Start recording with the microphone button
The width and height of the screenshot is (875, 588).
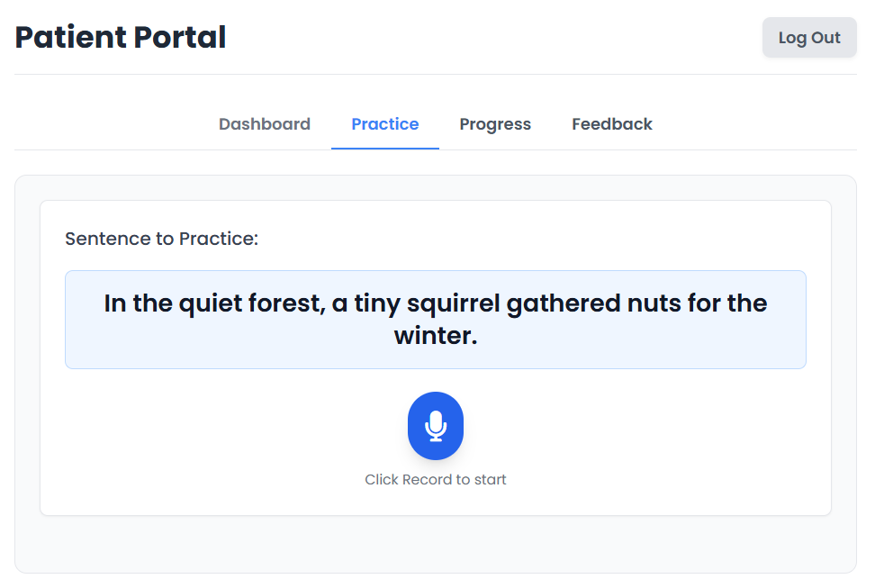(436, 426)
